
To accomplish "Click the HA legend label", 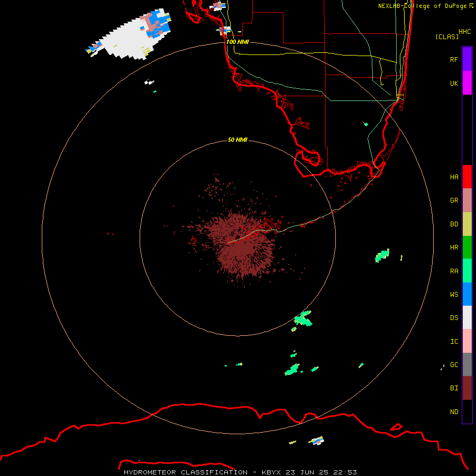I will (454, 177).
